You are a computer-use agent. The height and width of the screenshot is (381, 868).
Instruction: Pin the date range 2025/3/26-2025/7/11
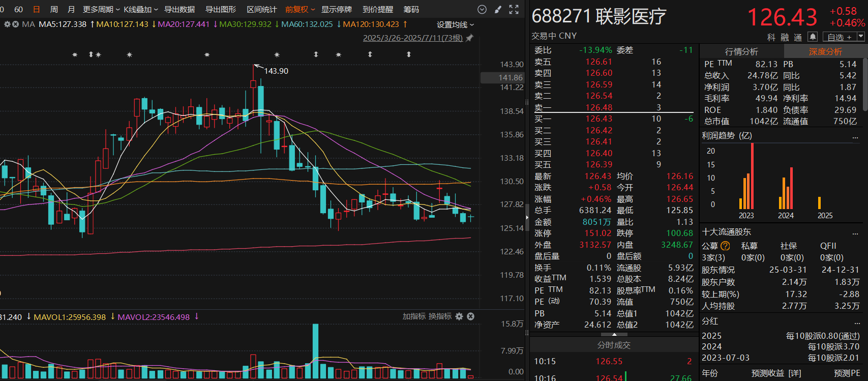point(470,38)
